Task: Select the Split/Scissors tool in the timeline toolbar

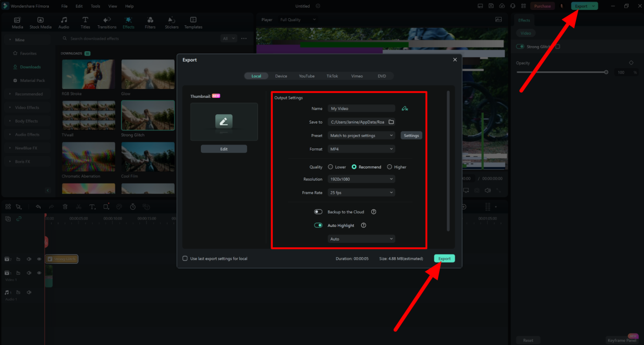Action: [79, 207]
